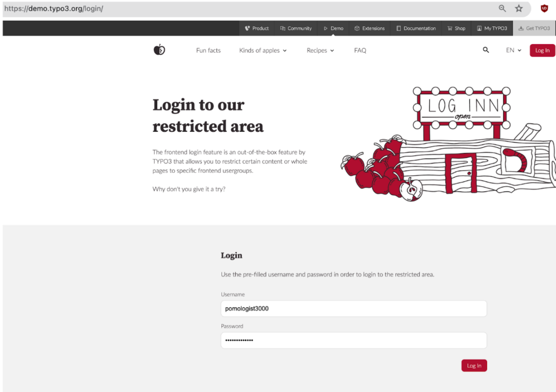This screenshot has width=556, height=392.
Task: Bookmark page with star icon
Action: pyautogui.click(x=519, y=8)
